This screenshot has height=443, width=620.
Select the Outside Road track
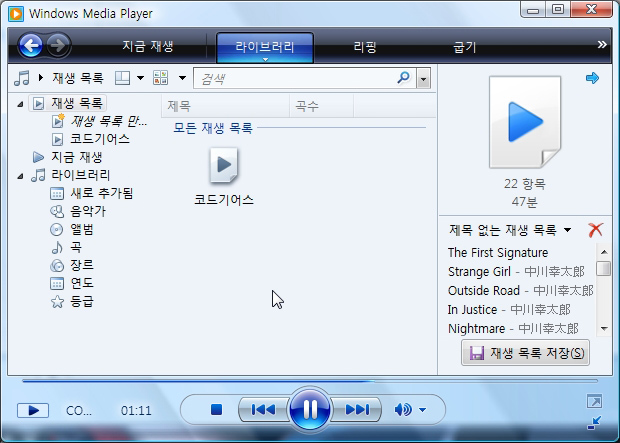(x=521, y=290)
